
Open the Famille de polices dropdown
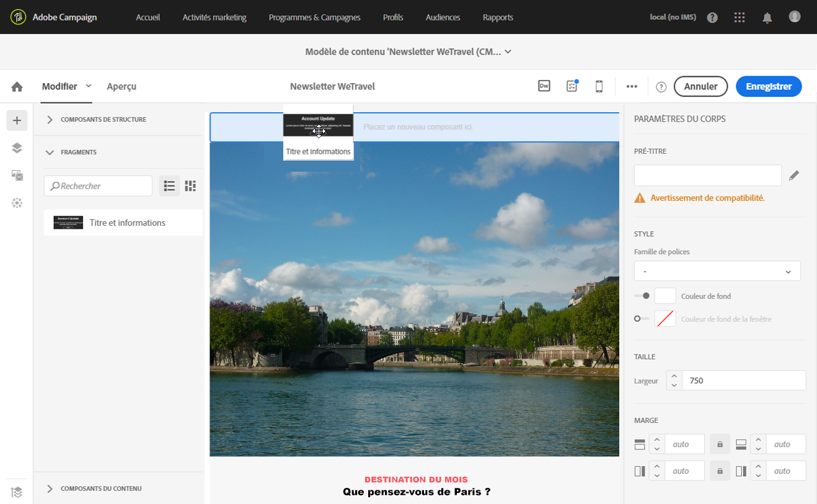pyautogui.click(x=717, y=272)
